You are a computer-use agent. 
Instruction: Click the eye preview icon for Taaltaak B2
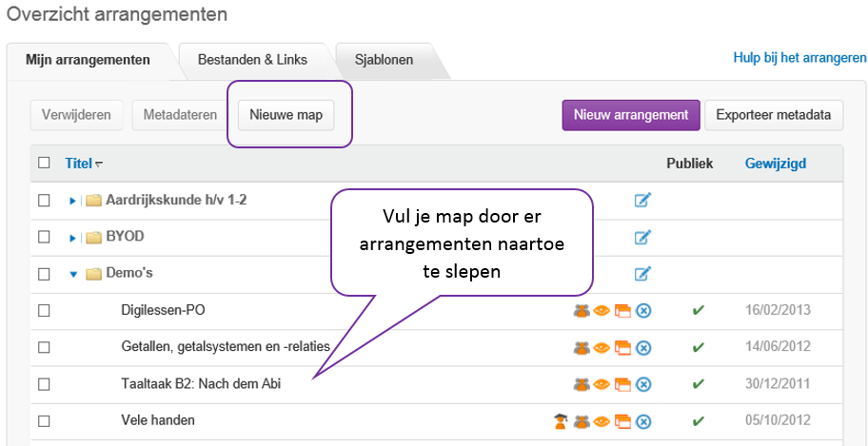602,384
